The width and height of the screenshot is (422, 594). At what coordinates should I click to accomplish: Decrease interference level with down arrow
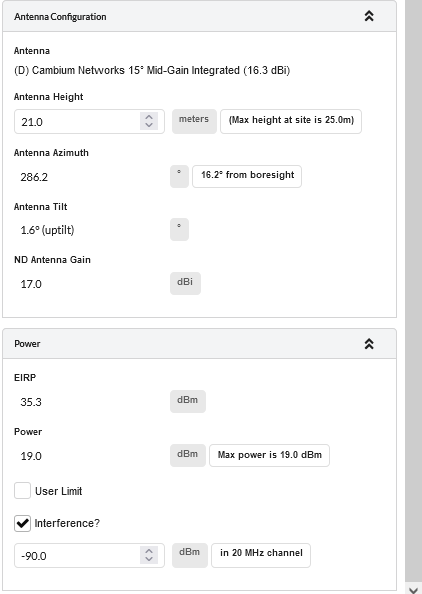pyautogui.click(x=149, y=559)
